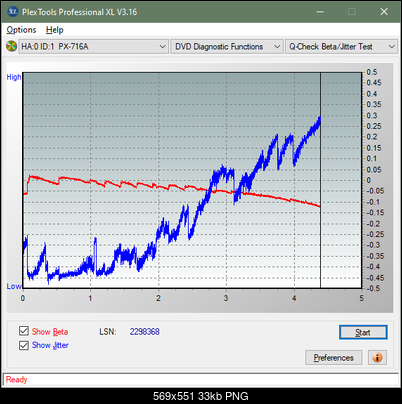The height and width of the screenshot is (404, 402).
Task: Click the disc drive icon in the toolbar
Action: tap(11, 46)
